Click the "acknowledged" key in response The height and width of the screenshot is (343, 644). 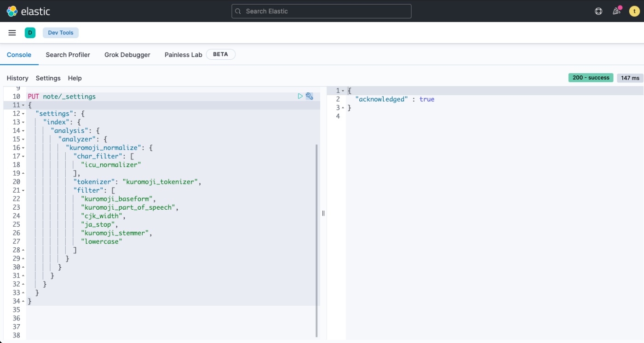pos(381,99)
